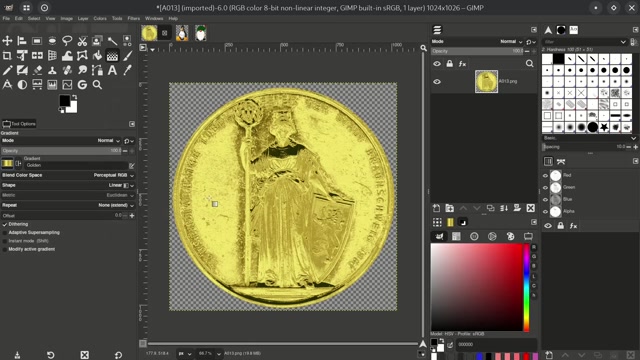
Task: Open the Windows menu
Action: point(154,18)
